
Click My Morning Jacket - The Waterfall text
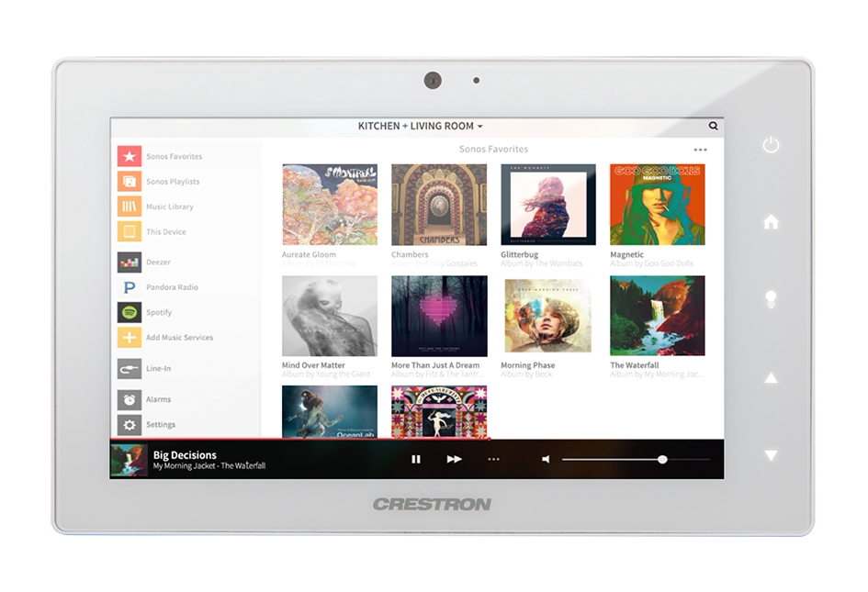click(209, 466)
